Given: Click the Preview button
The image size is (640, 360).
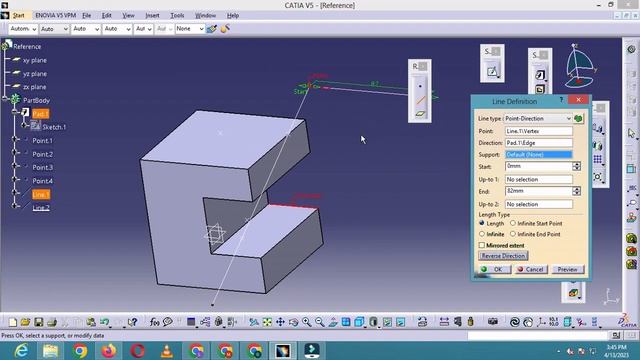Looking at the screenshot, I should [x=568, y=269].
